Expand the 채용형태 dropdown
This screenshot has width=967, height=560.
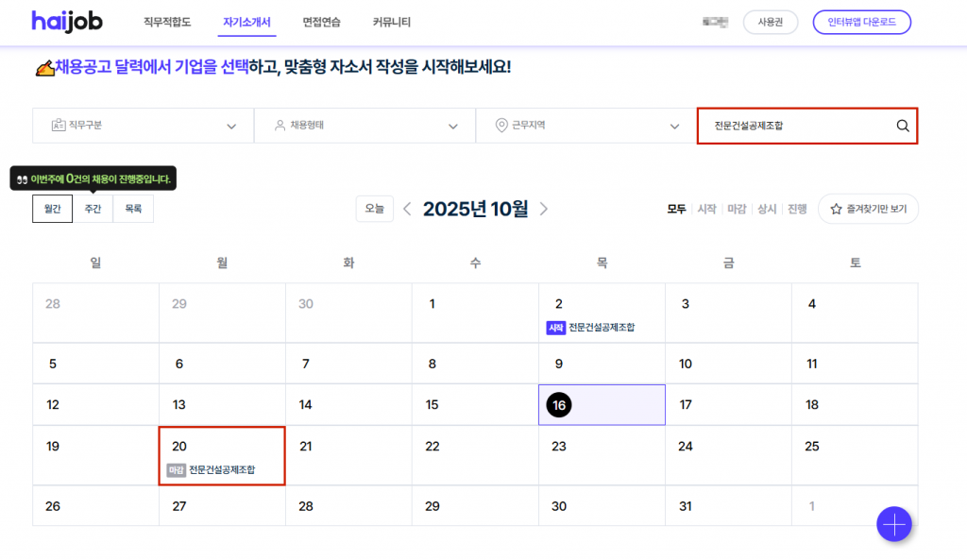pos(365,126)
